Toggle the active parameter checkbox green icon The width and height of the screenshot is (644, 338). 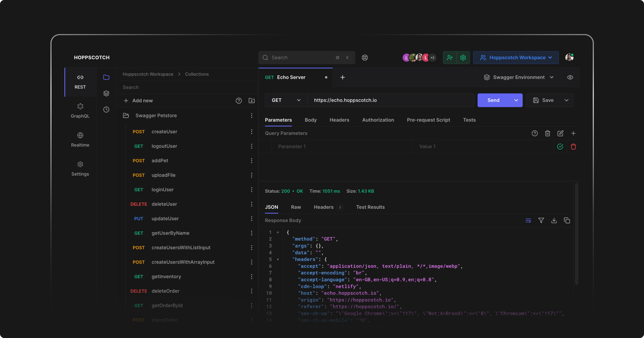560,146
